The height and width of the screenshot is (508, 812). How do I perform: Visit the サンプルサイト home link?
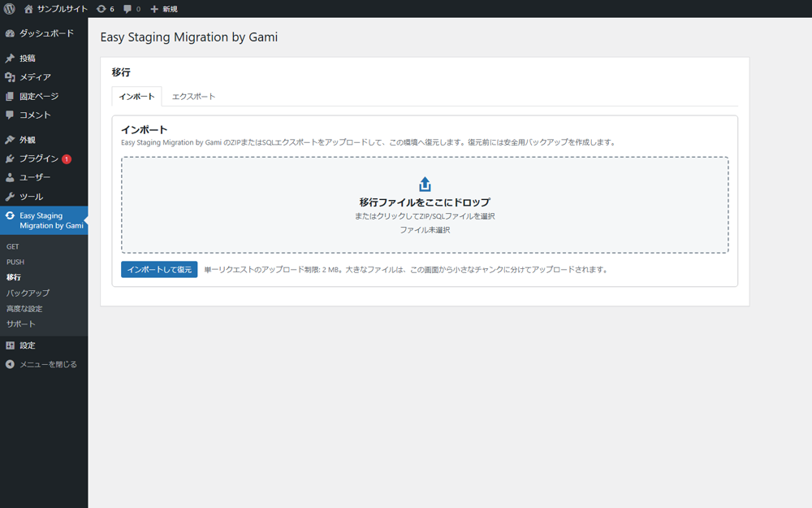pos(56,9)
